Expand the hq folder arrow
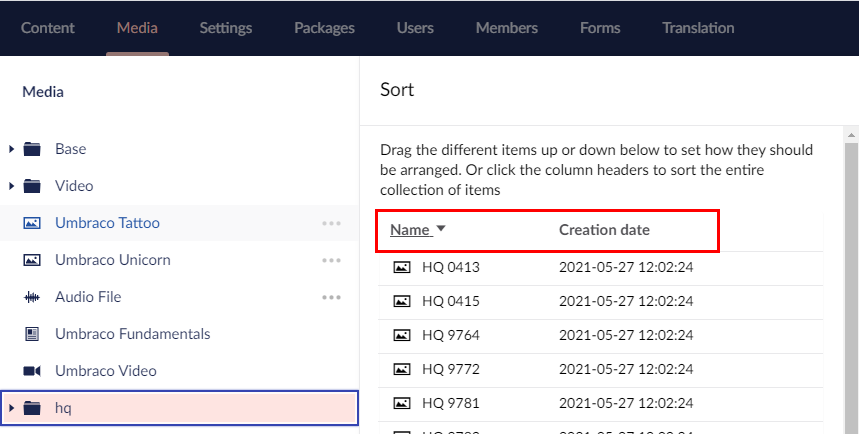The width and height of the screenshot is (859, 434). coord(12,408)
